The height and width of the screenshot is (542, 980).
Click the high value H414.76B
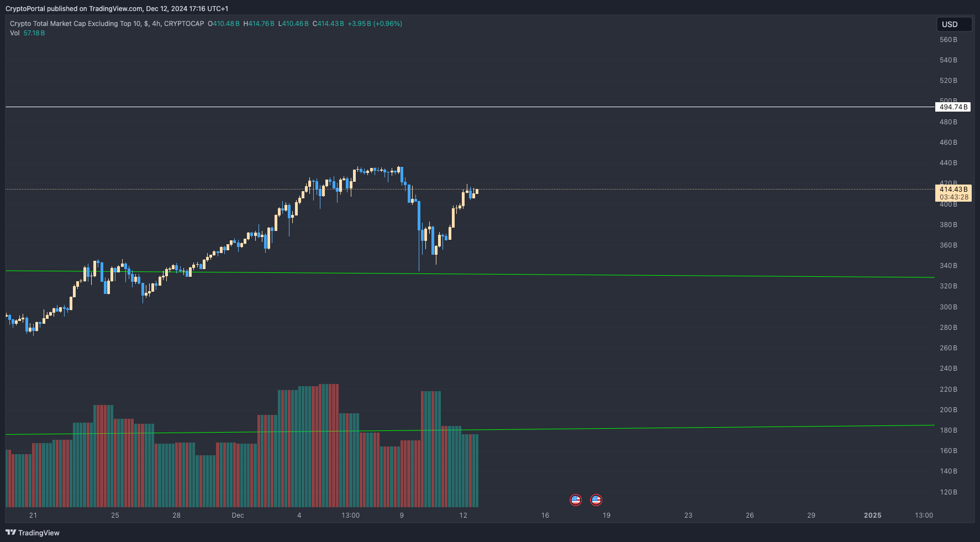[x=259, y=24]
